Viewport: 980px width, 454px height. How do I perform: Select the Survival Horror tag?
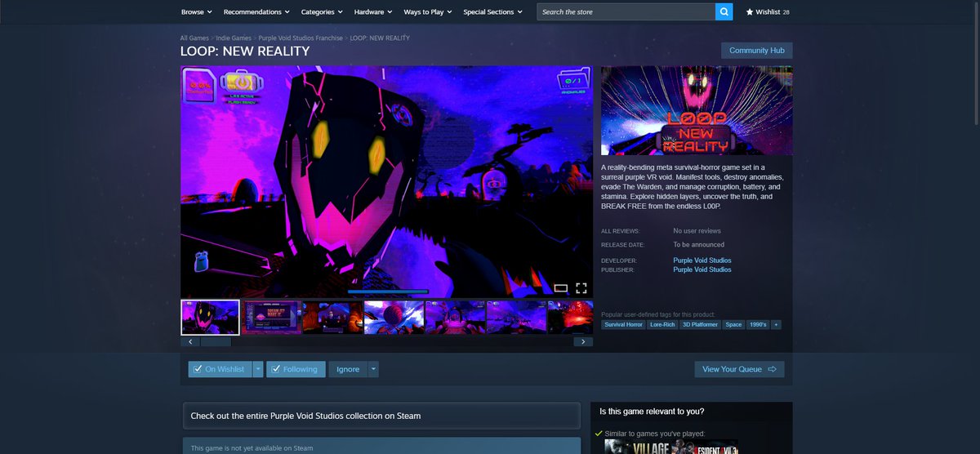[x=624, y=324]
